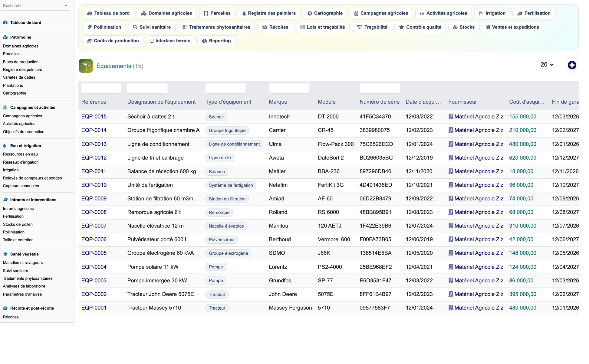Open the Tableau de bord top tab
Screen dimensions: 589x364
(x=108, y=13)
